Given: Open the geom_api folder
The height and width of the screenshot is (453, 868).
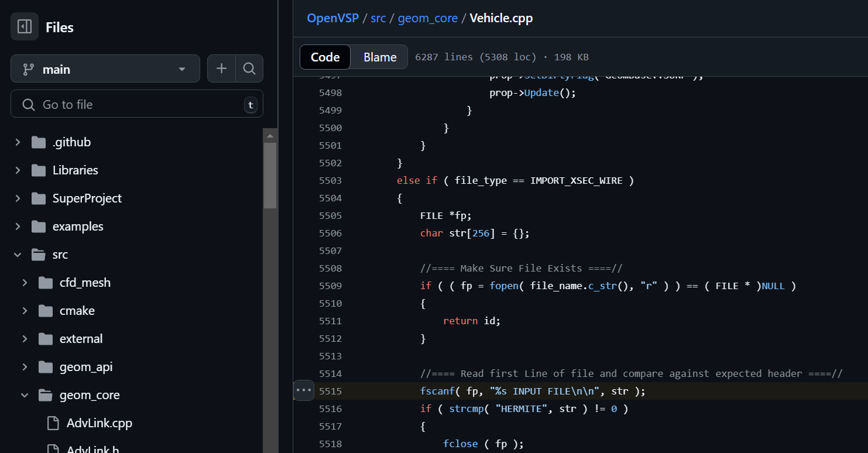Looking at the screenshot, I should 86,367.
